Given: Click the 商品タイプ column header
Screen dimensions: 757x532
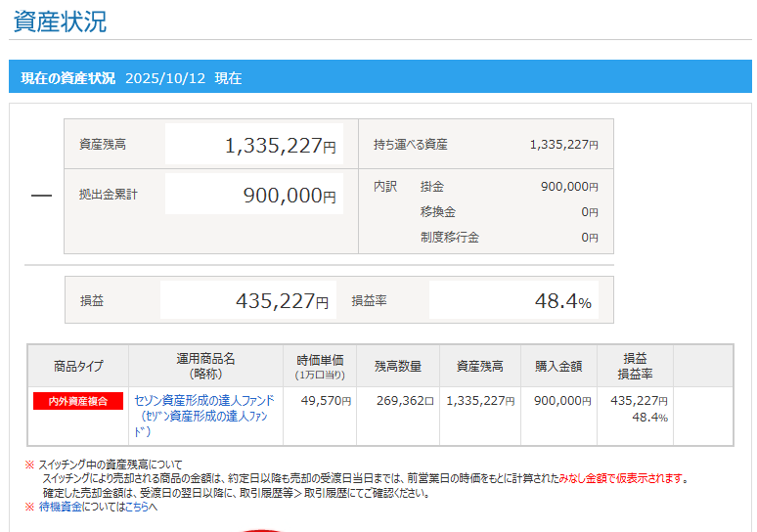Looking at the screenshot, I should [78, 367].
